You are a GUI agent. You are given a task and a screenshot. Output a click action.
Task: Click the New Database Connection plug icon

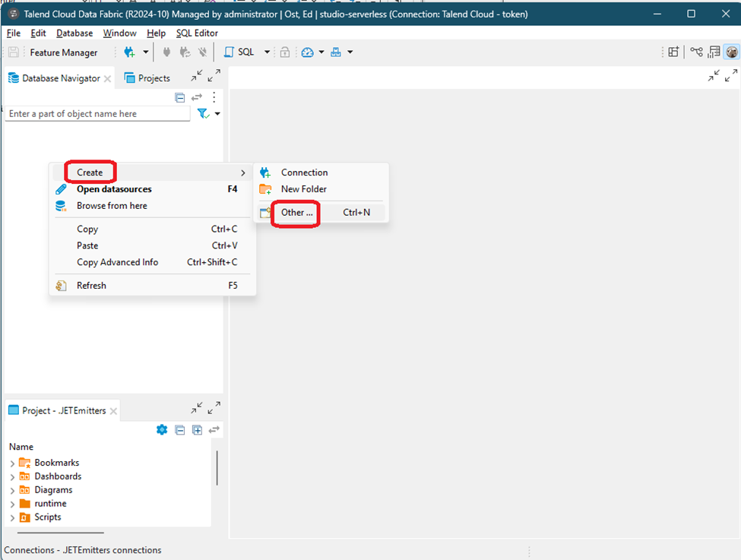pyautogui.click(x=129, y=52)
